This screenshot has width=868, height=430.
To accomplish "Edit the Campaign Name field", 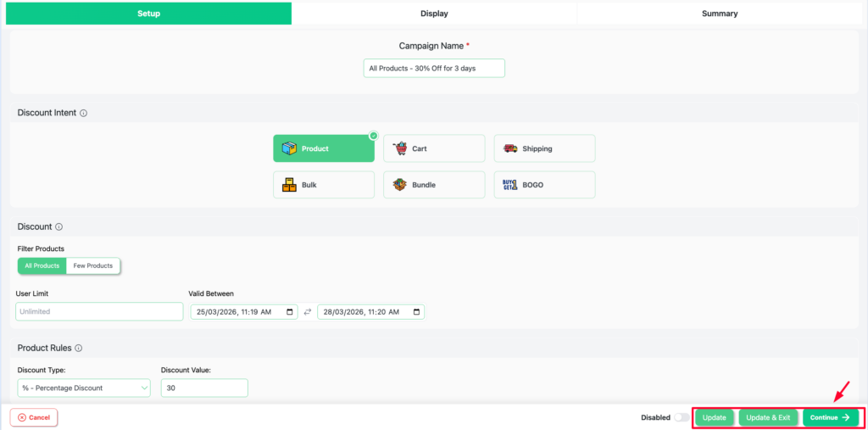I will 434,68.
